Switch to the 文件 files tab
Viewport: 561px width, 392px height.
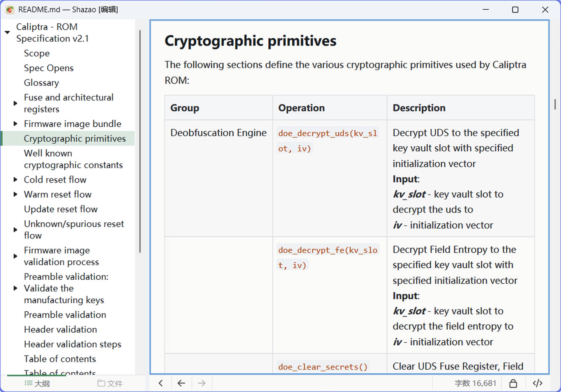pyautogui.click(x=110, y=383)
